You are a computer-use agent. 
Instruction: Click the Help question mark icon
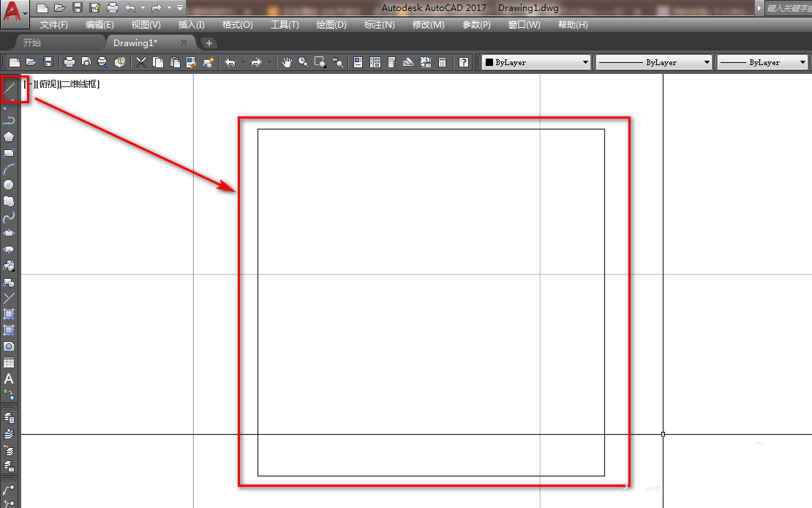point(464,62)
